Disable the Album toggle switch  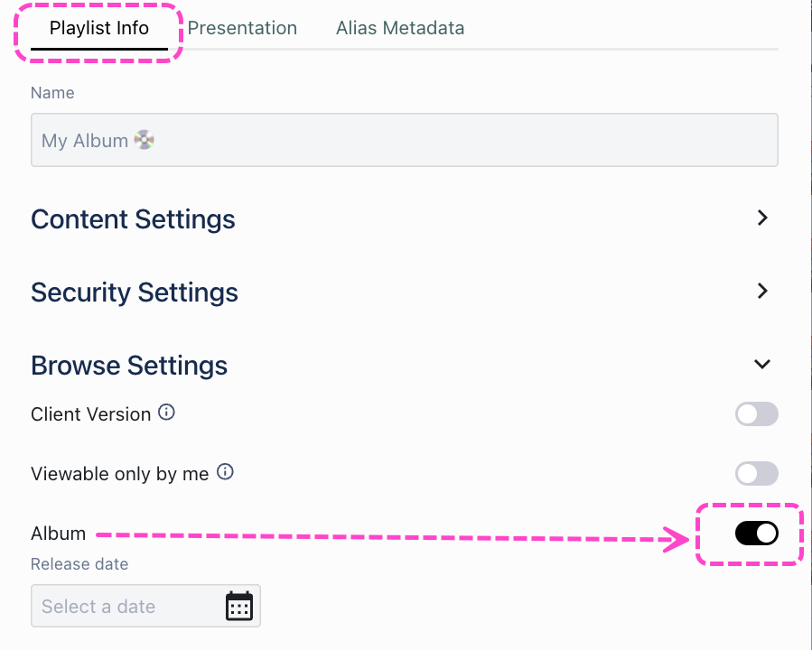tap(756, 534)
